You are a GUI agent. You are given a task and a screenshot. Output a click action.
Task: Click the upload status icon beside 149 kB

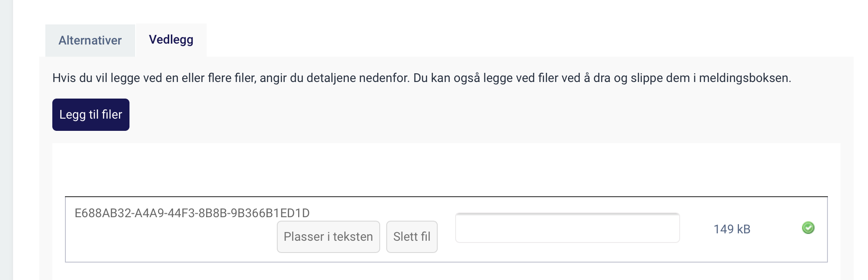pos(808,228)
